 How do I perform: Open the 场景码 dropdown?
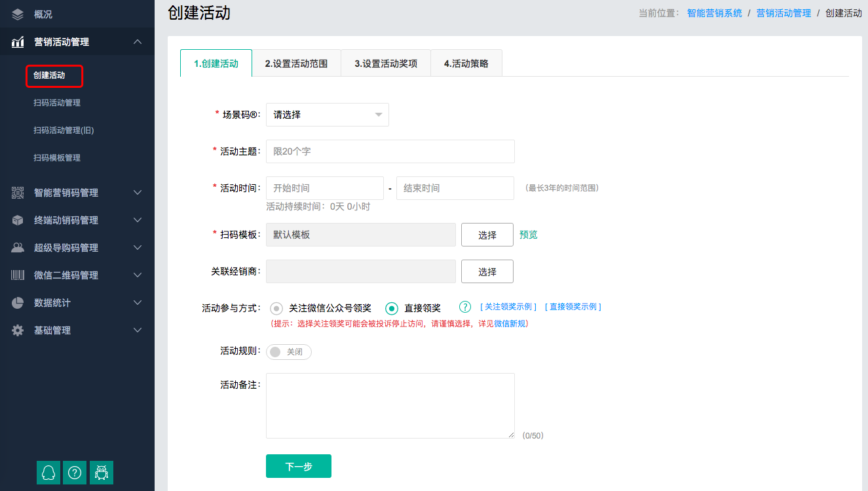click(x=328, y=115)
